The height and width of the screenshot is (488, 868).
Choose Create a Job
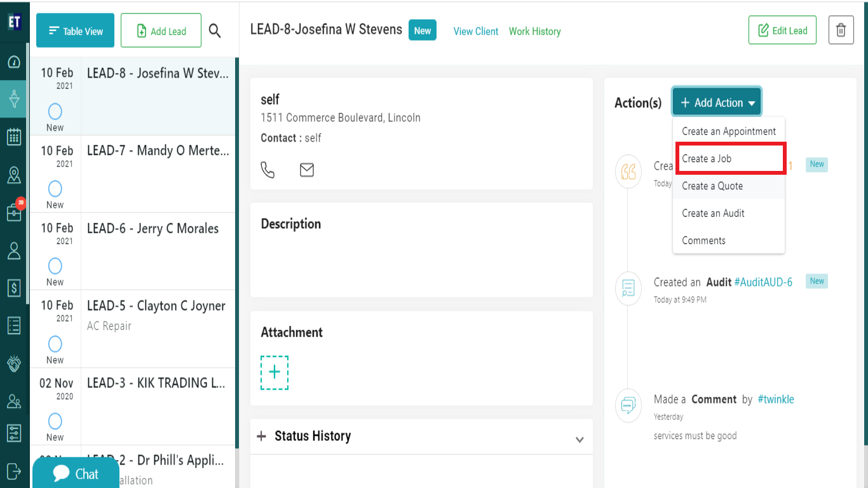729,158
